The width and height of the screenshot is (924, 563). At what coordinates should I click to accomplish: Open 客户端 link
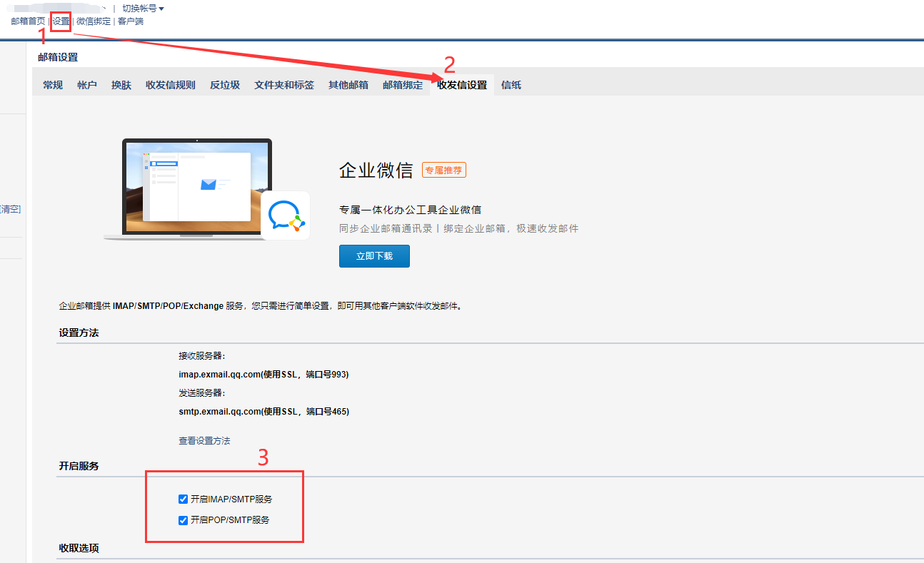pyautogui.click(x=131, y=21)
